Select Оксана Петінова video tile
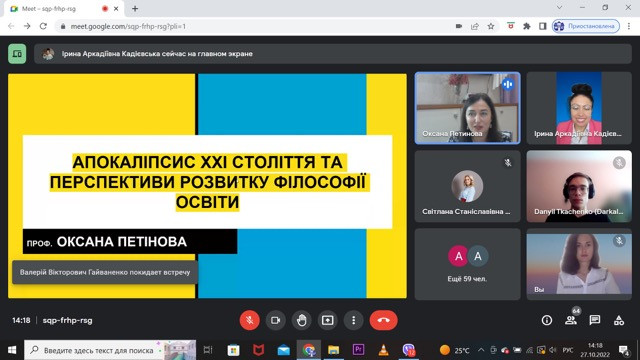Image resolution: width=640 pixels, height=360 pixels. click(x=467, y=108)
